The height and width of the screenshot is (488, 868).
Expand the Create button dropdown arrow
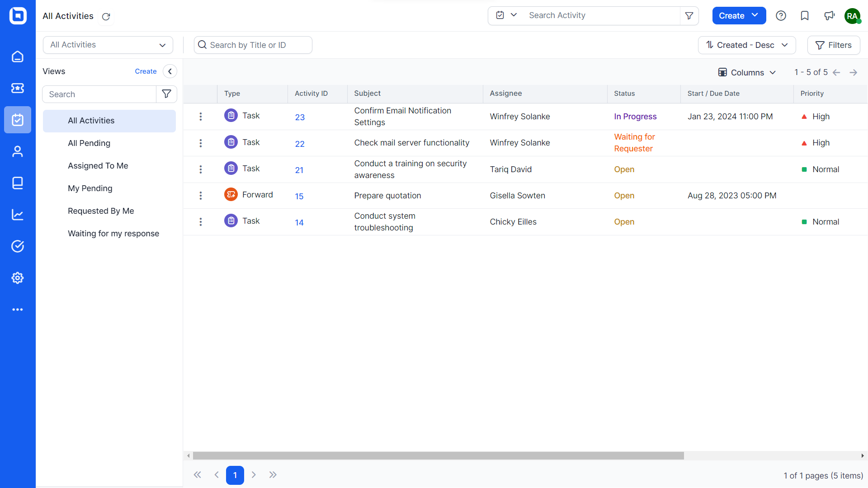click(x=755, y=15)
